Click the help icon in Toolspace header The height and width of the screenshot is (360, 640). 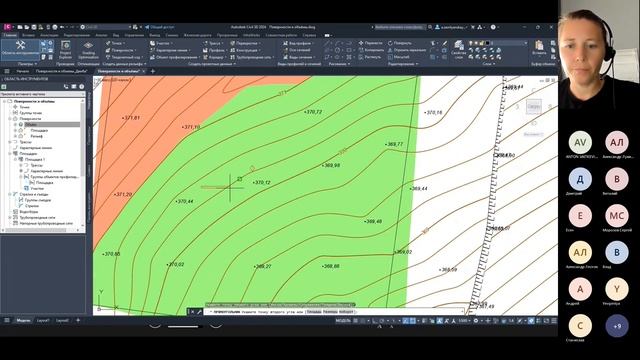82,87
